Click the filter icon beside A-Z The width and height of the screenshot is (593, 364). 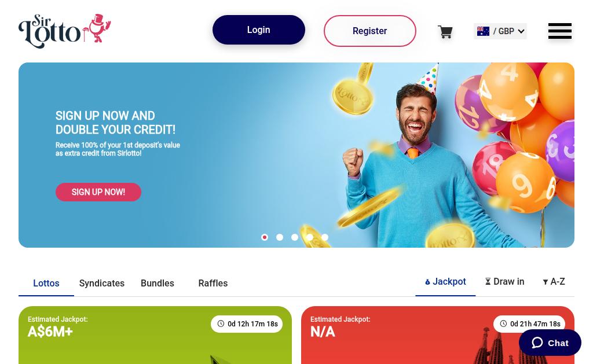click(x=545, y=282)
